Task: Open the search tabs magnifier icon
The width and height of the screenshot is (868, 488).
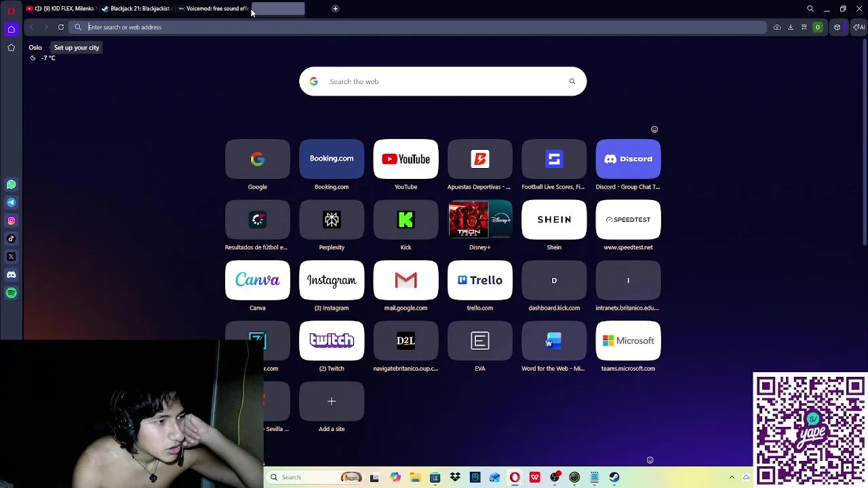Action: click(x=810, y=9)
